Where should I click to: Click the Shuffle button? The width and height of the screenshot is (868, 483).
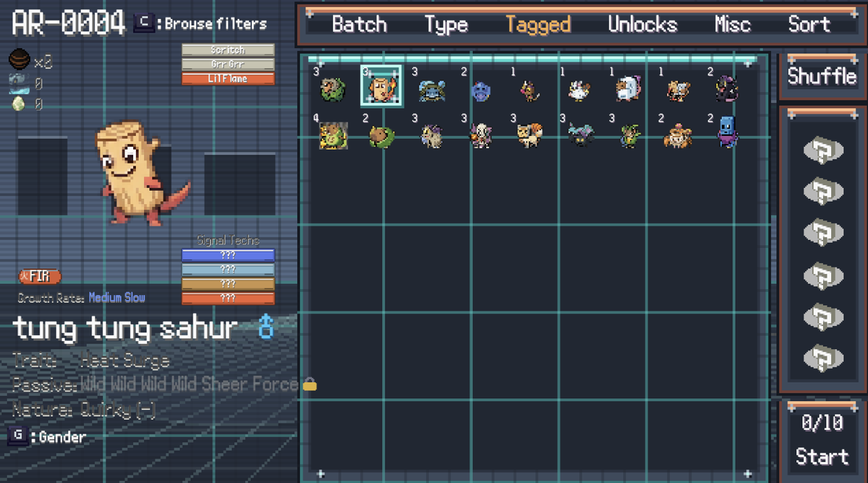(x=822, y=75)
